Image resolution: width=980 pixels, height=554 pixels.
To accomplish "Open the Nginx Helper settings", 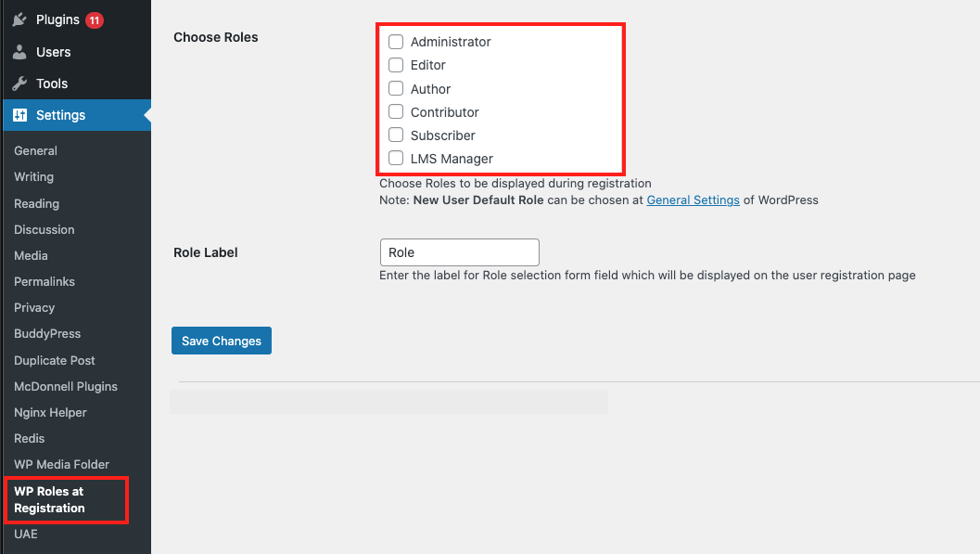I will [x=50, y=412].
